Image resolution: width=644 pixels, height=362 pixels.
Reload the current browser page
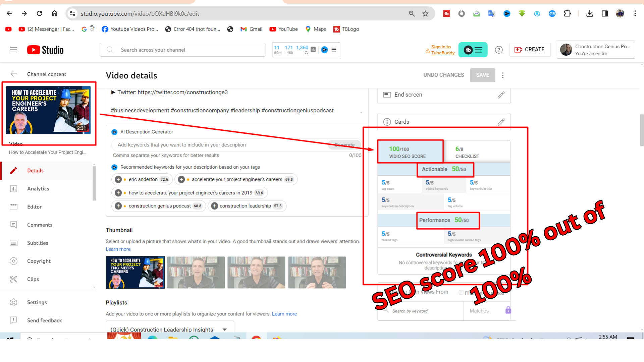pyautogui.click(x=39, y=13)
